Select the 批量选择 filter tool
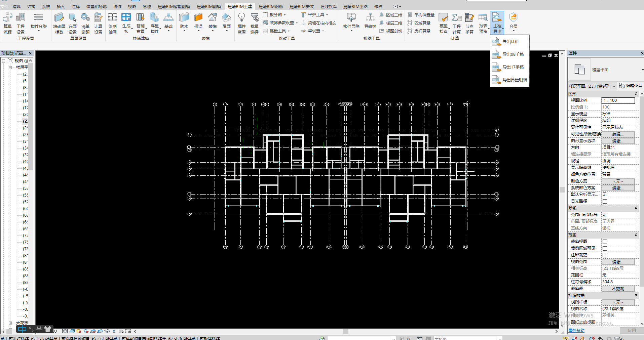Screen dimensions: 644x340 (255, 23)
